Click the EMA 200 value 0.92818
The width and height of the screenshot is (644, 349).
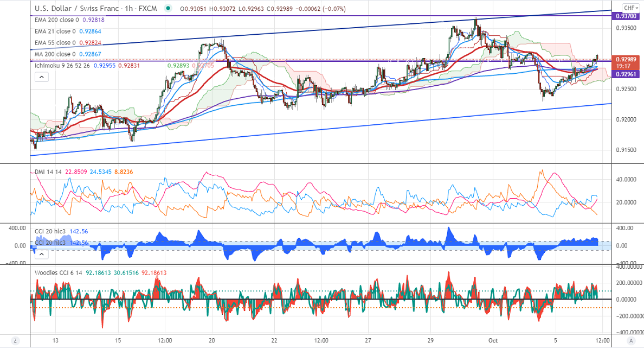(x=93, y=20)
